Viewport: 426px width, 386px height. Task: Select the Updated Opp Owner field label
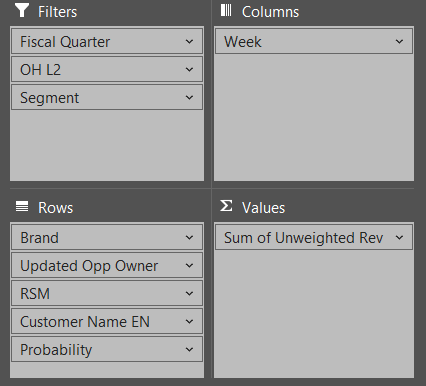pos(89,266)
